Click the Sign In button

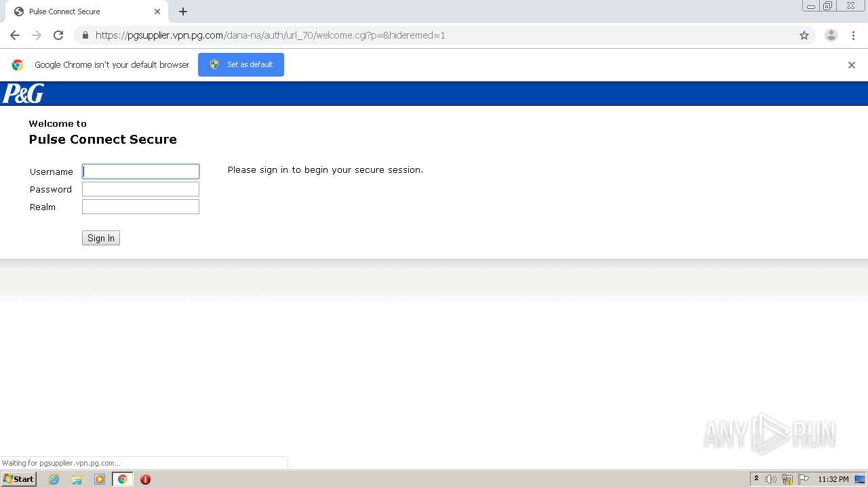click(x=101, y=238)
